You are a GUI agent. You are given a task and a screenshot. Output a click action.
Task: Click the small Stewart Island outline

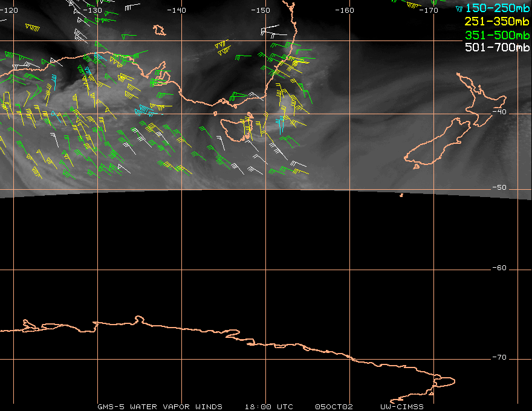click(x=416, y=166)
